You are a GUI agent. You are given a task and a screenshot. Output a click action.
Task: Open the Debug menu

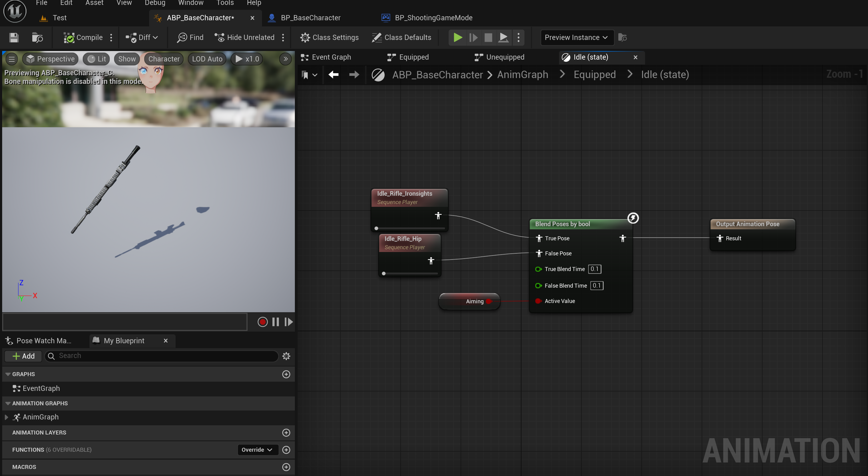coord(155,3)
